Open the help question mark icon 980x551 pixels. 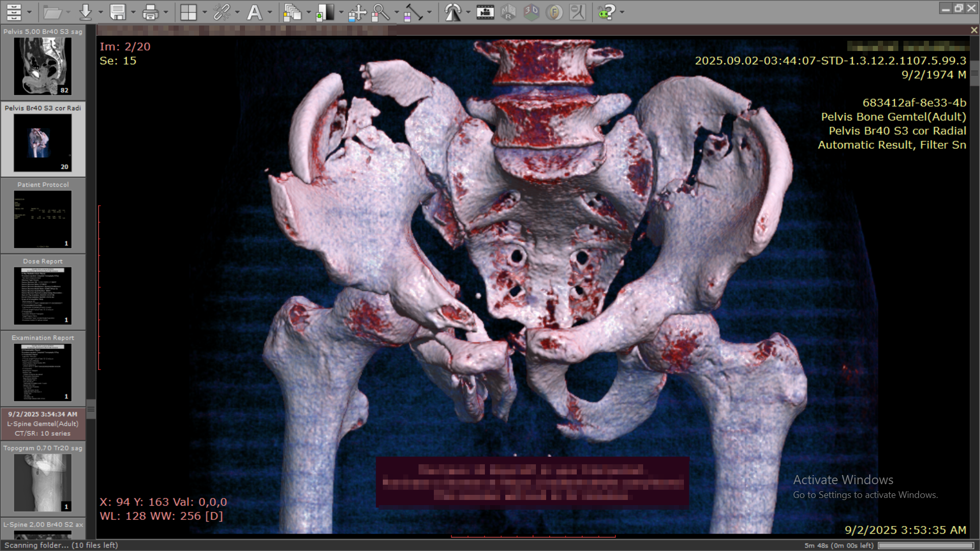tap(606, 12)
